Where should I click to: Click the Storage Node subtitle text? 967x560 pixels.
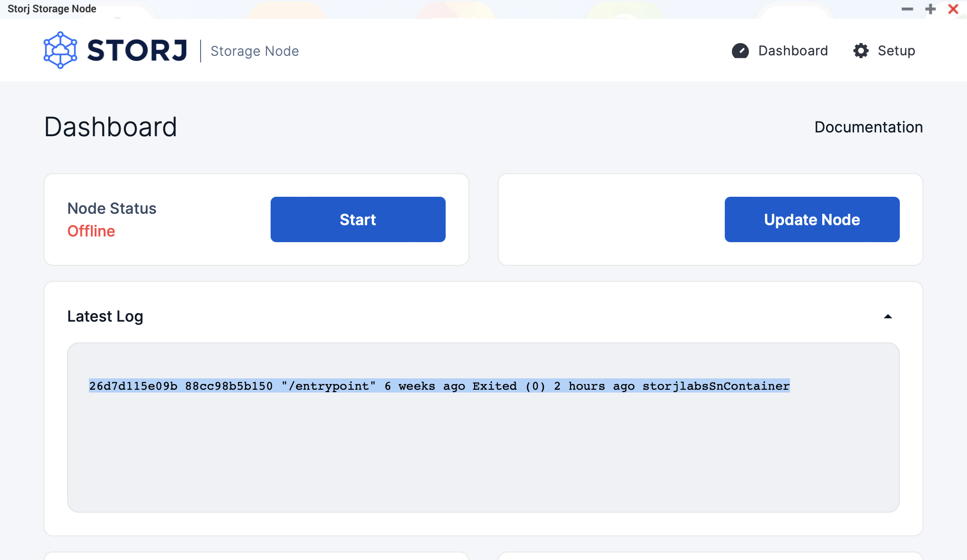[x=255, y=51]
